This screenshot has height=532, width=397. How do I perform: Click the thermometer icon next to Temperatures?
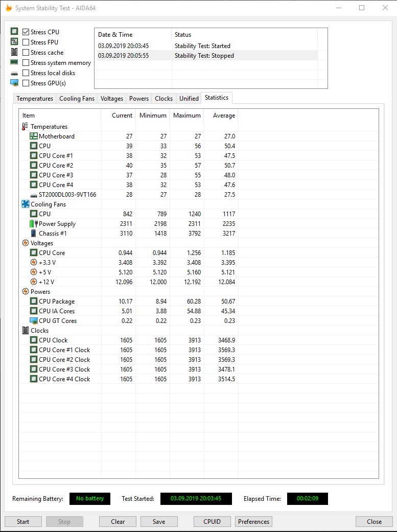coord(25,127)
